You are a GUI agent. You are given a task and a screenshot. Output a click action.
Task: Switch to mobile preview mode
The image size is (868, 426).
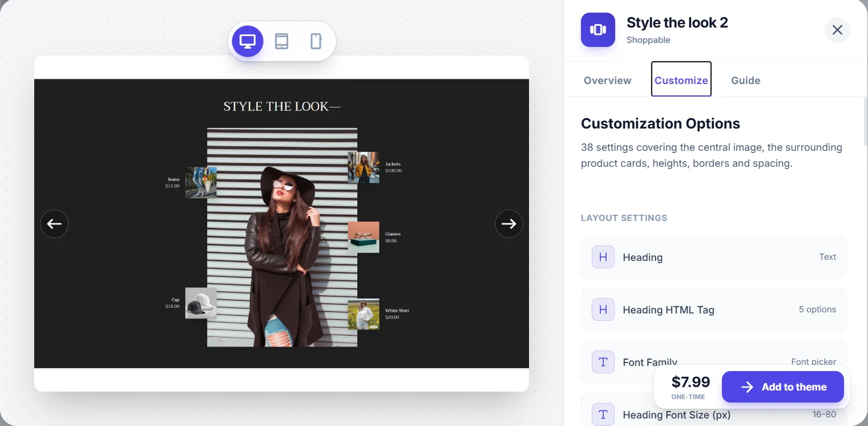(316, 41)
